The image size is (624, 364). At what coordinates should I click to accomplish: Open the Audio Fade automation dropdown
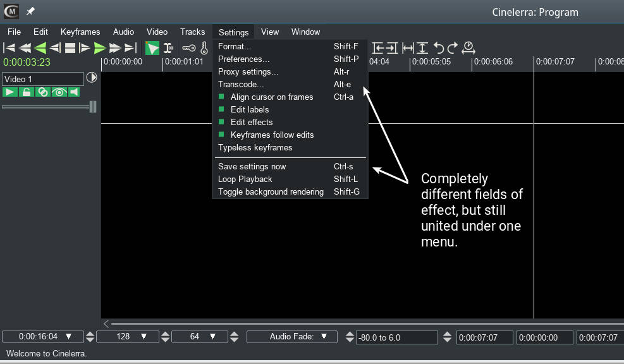pyautogui.click(x=291, y=337)
